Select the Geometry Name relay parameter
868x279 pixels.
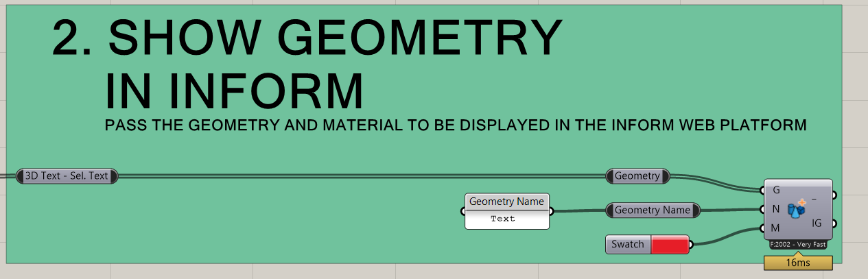pos(652,210)
